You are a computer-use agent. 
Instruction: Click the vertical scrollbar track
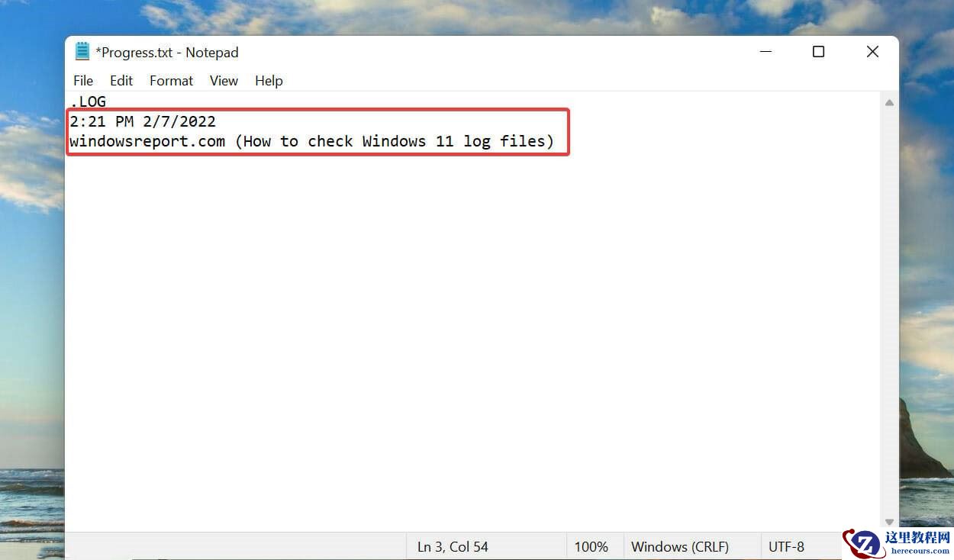[889, 312]
